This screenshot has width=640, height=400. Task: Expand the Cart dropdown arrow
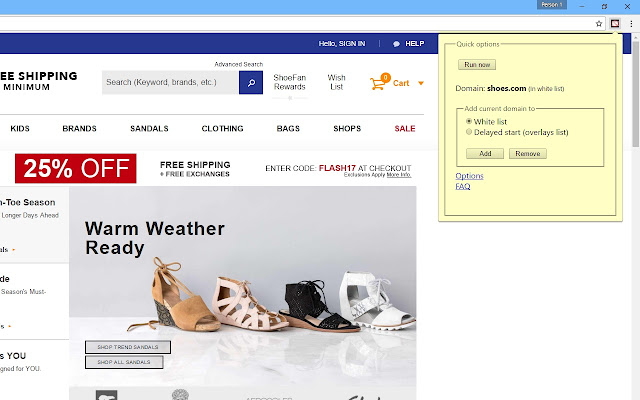tap(421, 83)
